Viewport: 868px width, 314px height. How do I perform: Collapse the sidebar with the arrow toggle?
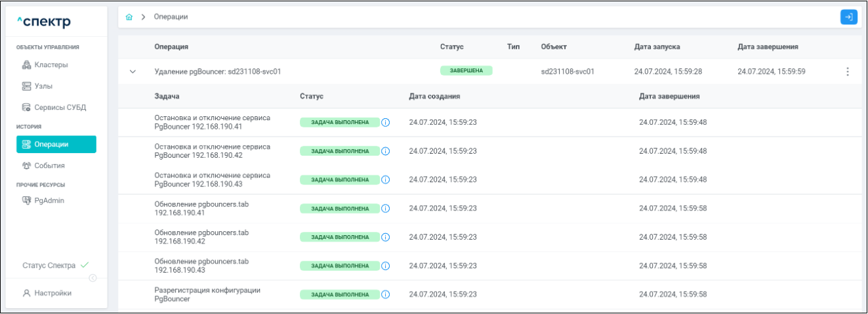(x=93, y=278)
